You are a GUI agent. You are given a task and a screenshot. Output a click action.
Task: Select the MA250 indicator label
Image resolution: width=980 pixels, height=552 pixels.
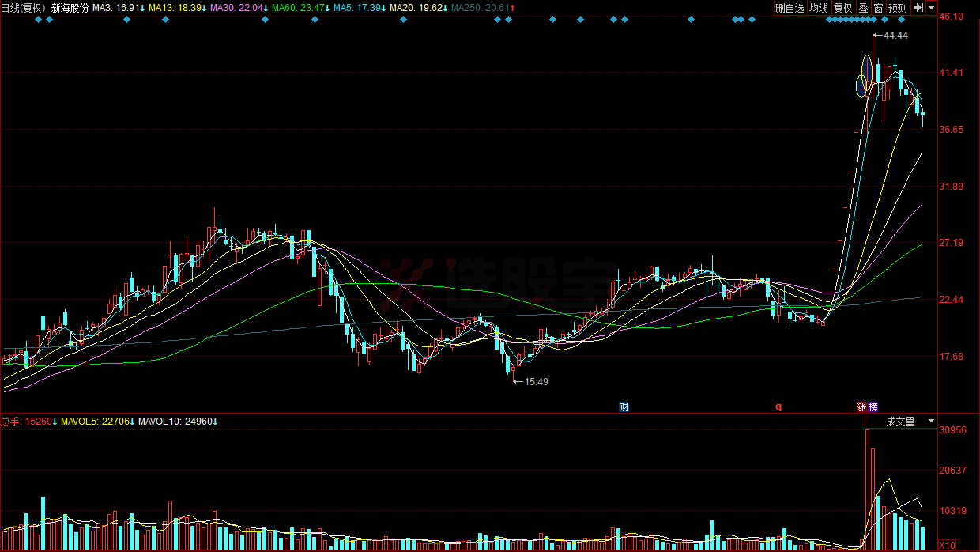click(x=484, y=8)
